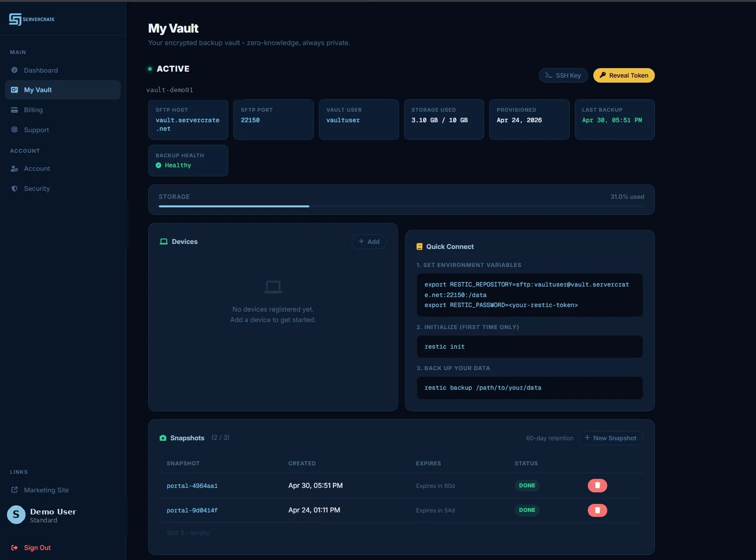Click the Slot 3 - empty row
Screen dimensions: 756x560
pyautogui.click(x=402, y=533)
